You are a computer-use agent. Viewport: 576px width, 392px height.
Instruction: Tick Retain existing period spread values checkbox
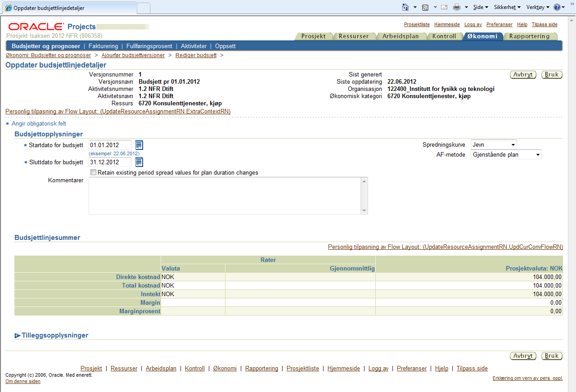(93, 172)
